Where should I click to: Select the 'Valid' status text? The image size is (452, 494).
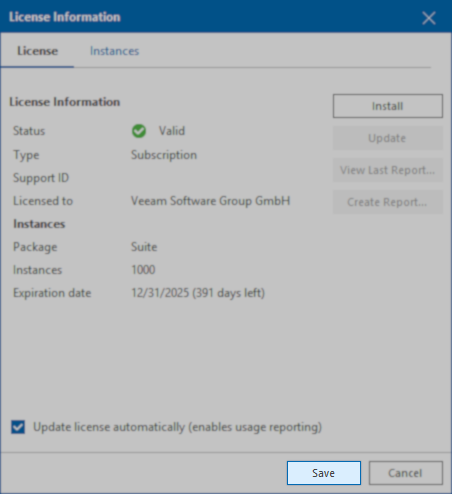click(x=172, y=131)
